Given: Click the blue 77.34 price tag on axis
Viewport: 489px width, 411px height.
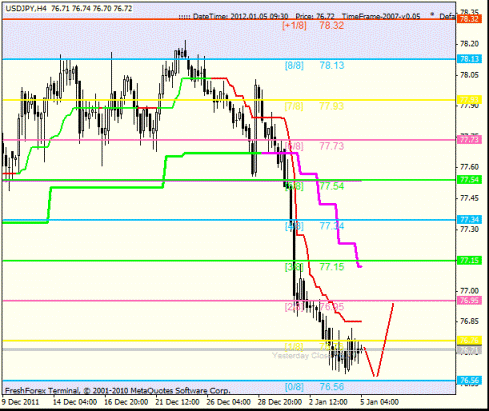Looking at the screenshot, I should [469, 220].
